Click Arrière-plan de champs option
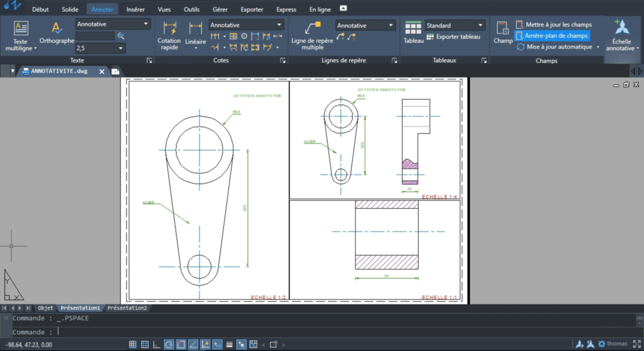Viewport: 644px width, 351px height. click(556, 36)
